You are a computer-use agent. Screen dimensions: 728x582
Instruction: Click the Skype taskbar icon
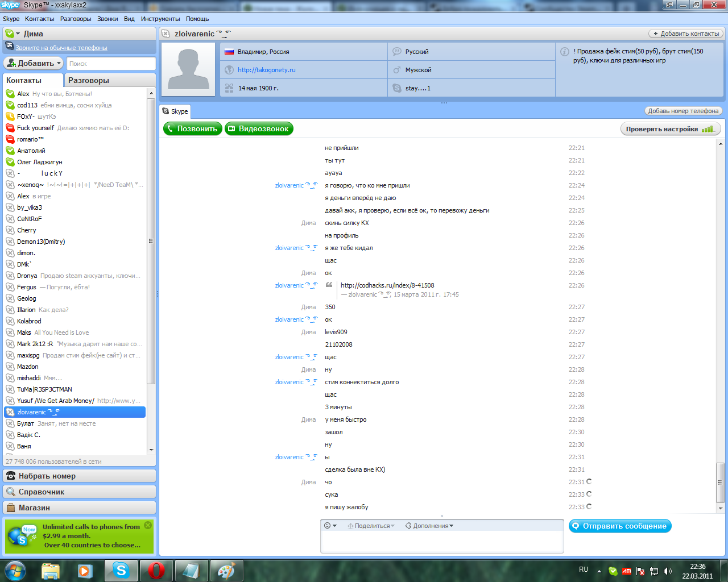(121, 571)
